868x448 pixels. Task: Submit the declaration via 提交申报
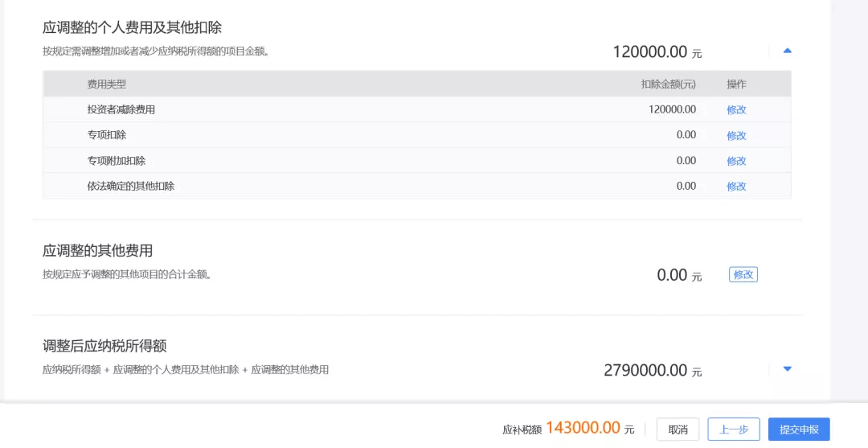(798, 430)
